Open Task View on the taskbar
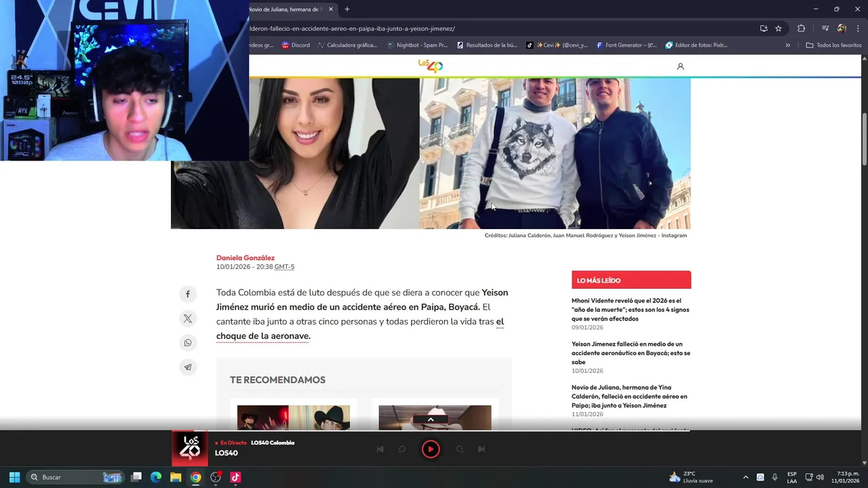Image resolution: width=868 pixels, height=488 pixels. [x=136, y=477]
